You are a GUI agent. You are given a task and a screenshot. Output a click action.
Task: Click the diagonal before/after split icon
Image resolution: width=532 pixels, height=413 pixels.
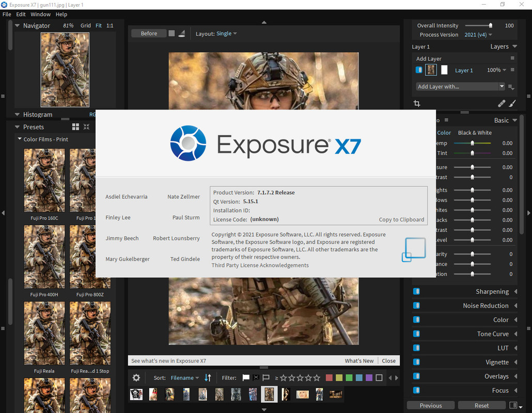coord(182,33)
